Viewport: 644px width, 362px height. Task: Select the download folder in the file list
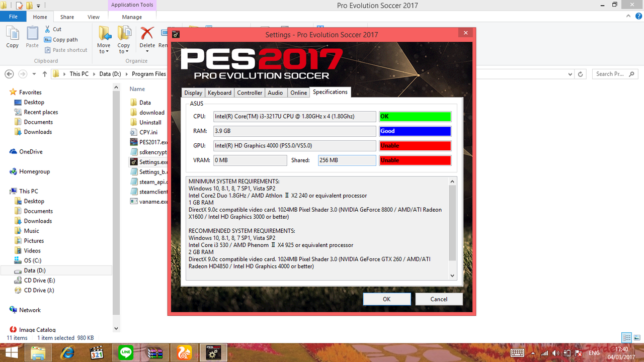(151, 113)
